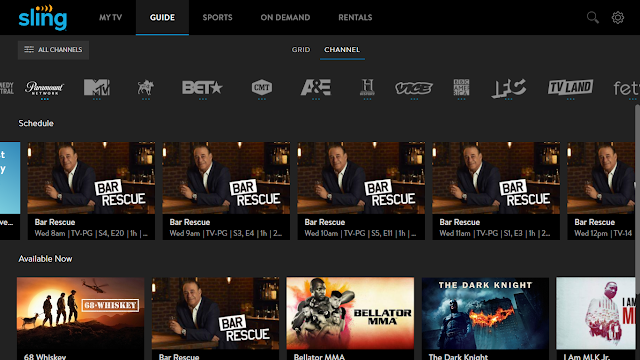Screen dimensions: 640x360
Task: Select the partially visible fetv channel logo
Action: click(626, 88)
